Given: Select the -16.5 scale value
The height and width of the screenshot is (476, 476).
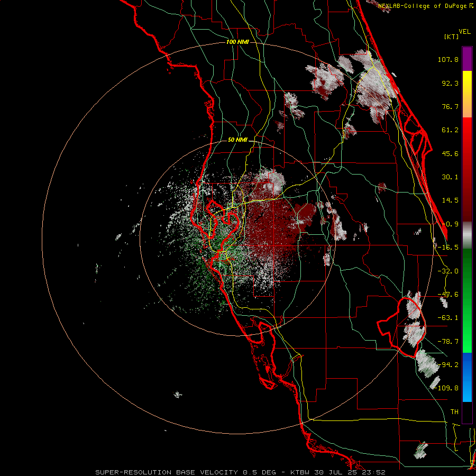Looking at the screenshot, I should click(448, 248).
